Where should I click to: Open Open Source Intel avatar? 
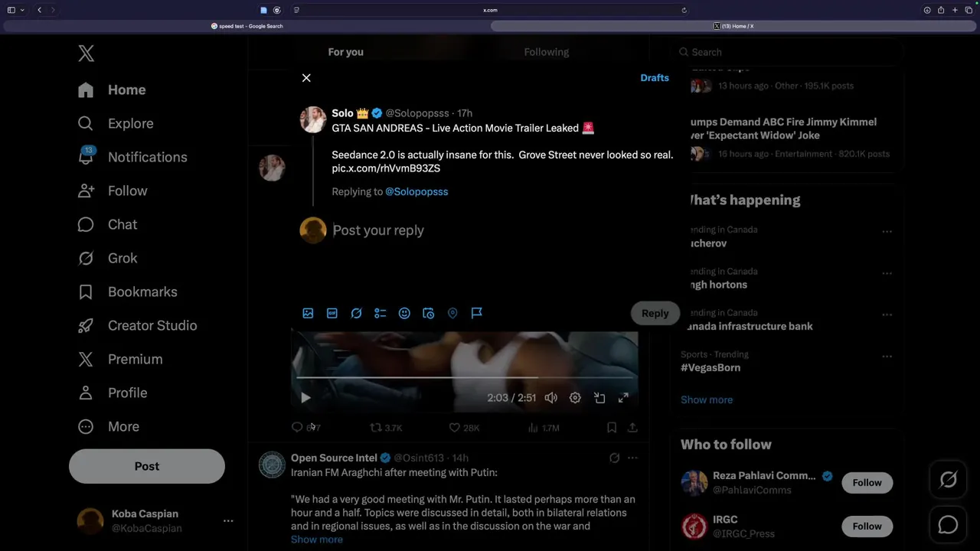[272, 465]
